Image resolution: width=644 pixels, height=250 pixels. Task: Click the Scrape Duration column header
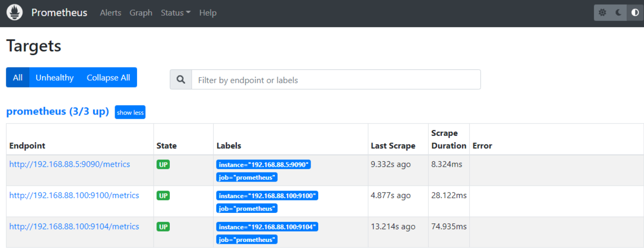449,139
